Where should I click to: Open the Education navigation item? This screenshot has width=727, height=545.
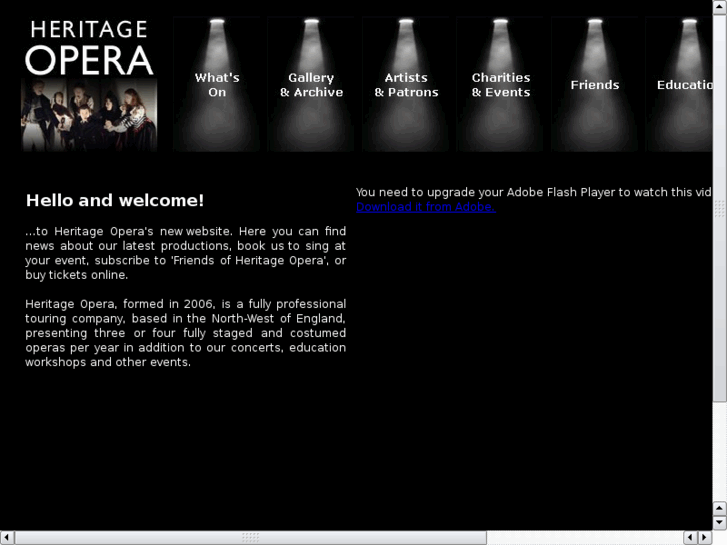tap(679, 84)
